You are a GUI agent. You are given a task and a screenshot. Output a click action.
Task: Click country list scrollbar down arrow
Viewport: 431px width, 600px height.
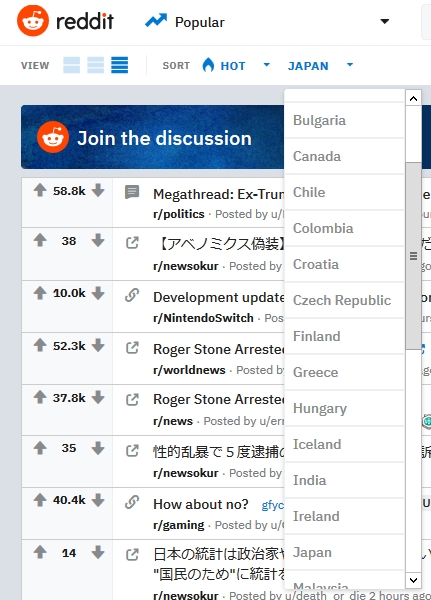(413, 580)
